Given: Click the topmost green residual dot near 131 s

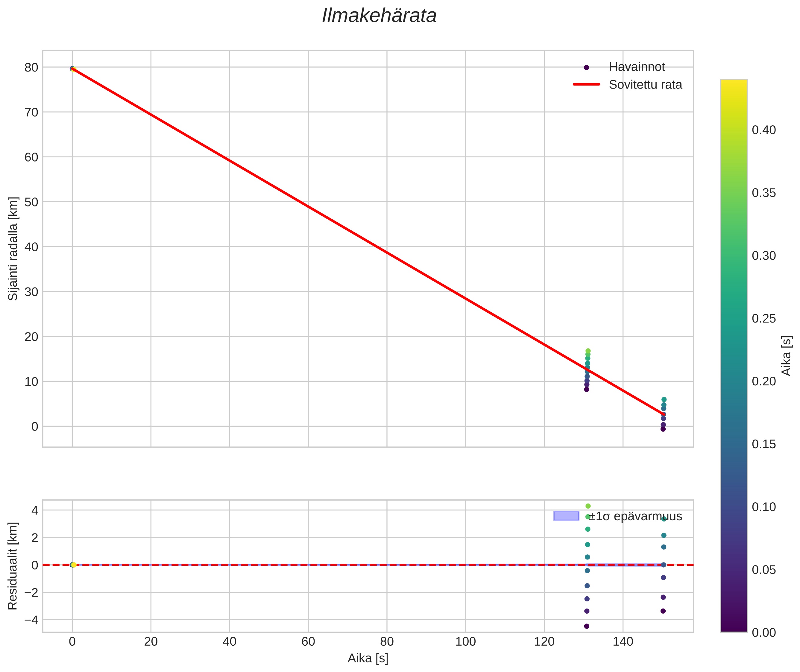Looking at the screenshot, I should 588,506.
